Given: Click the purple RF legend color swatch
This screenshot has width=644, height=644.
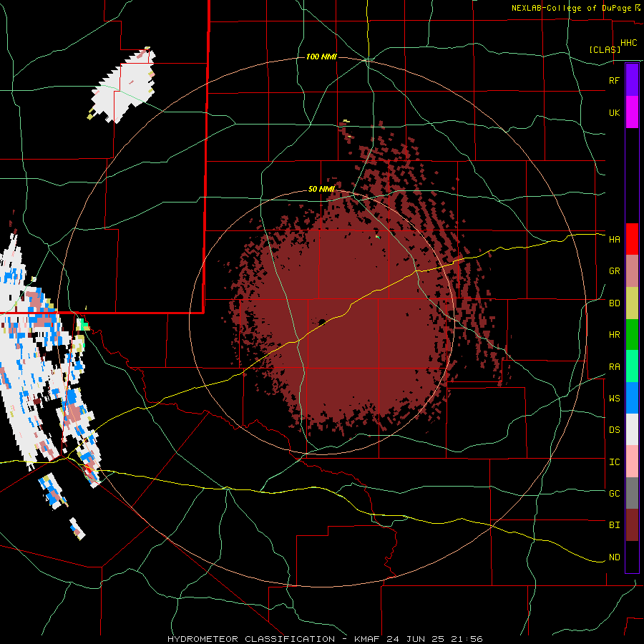Looking at the screenshot, I should point(632,80).
